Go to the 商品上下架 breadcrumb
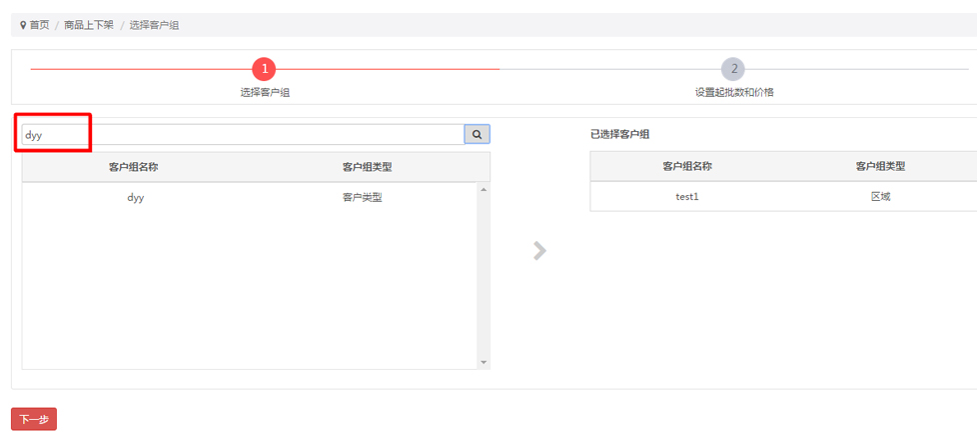This screenshot has width=980, height=442. (89, 25)
